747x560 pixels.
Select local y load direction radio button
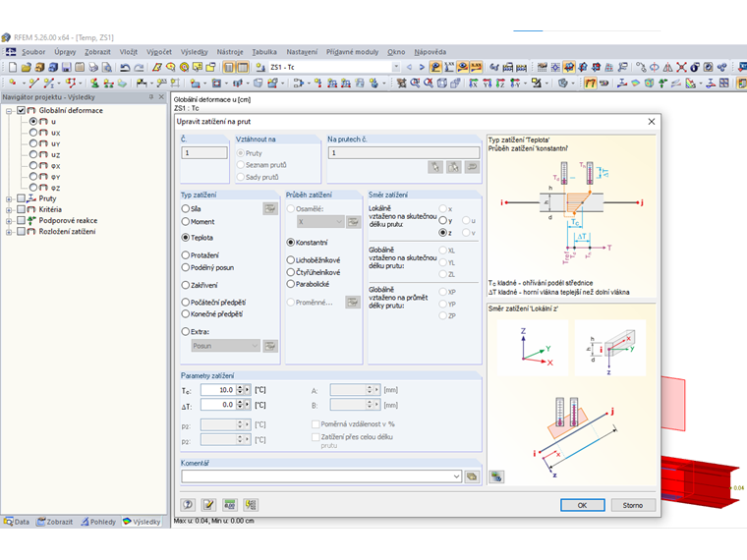pyautogui.click(x=443, y=221)
